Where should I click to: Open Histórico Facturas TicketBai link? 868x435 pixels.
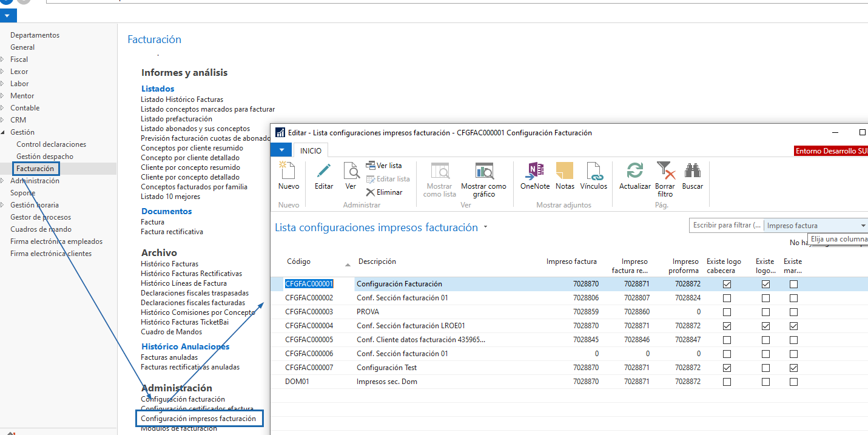184,322
